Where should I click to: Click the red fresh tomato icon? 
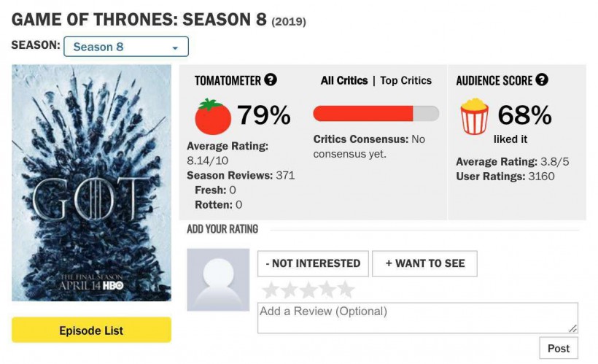(x=213, y=117)
